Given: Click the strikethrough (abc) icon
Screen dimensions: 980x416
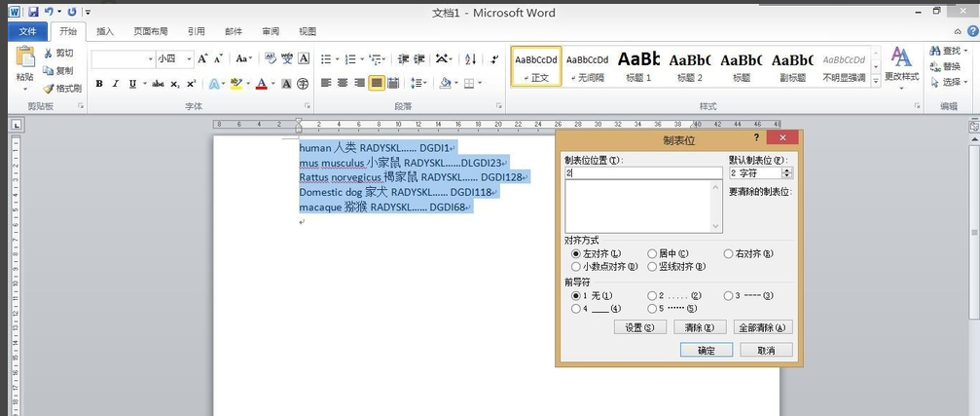Looking at the screenshot, I should pos(158,84).
